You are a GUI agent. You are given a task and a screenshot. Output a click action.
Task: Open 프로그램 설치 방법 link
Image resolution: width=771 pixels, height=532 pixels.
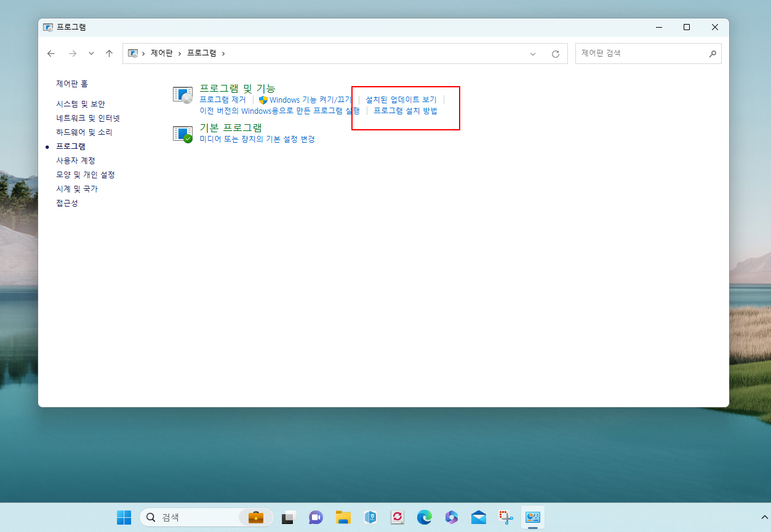coord(405,111)
